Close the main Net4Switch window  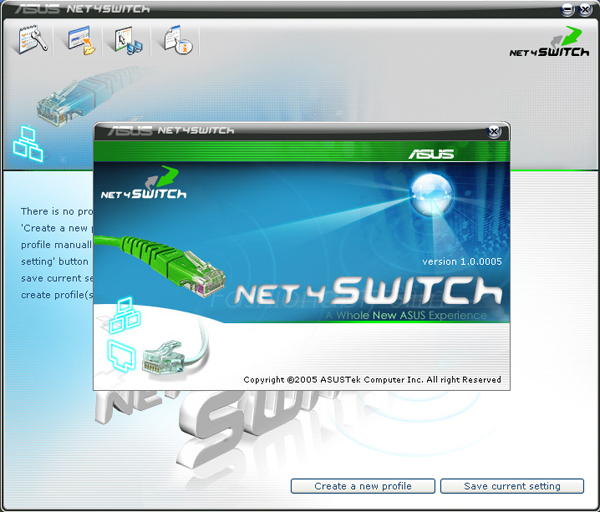(x=585, y=10)
